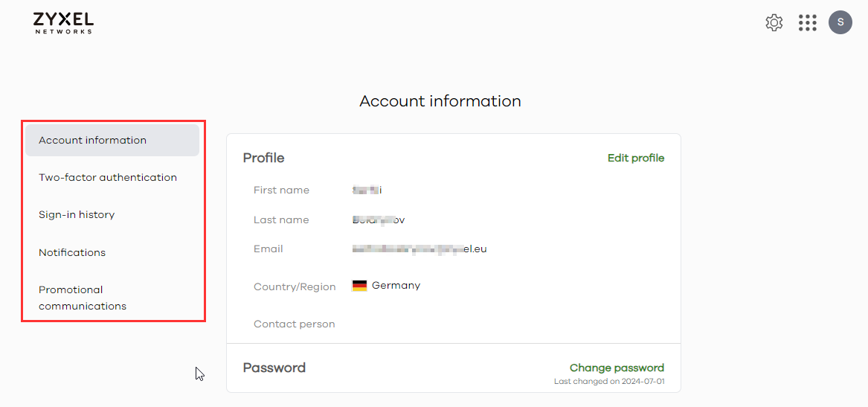This screenshot has height=407, width=868.
Task: Click the blurred Email address value
Action: point(419,249)
